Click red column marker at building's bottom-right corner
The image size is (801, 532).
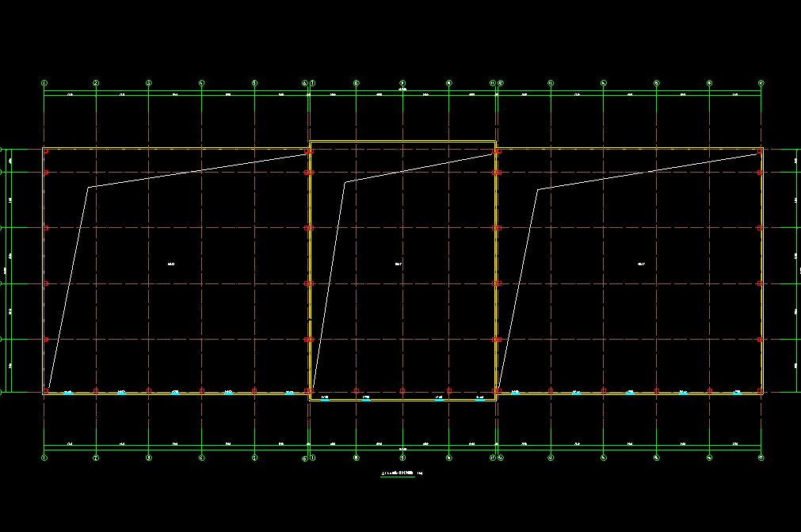(x=760, y=391)
